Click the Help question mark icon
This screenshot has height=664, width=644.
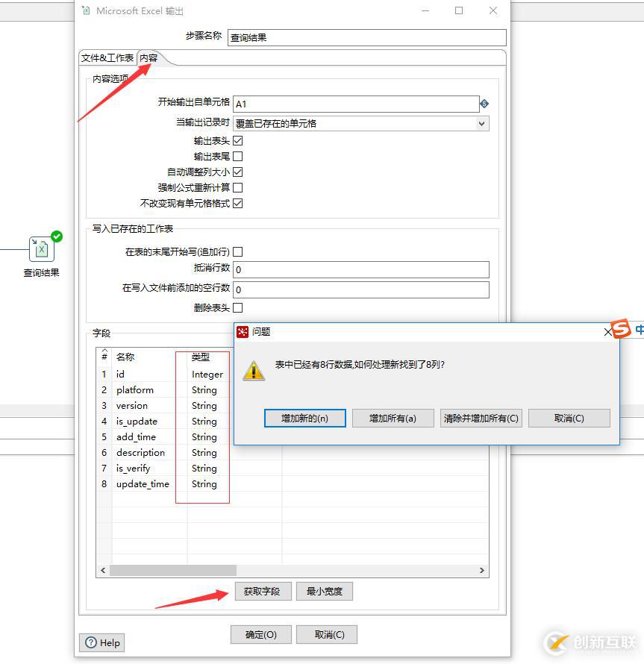pyautogui.click(x=92, y=642)
